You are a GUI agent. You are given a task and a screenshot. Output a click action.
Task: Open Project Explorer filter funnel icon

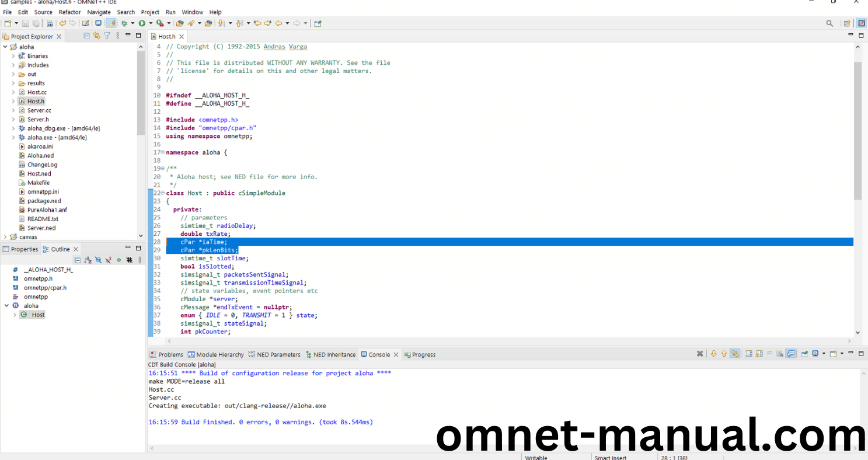coord(107,36)
